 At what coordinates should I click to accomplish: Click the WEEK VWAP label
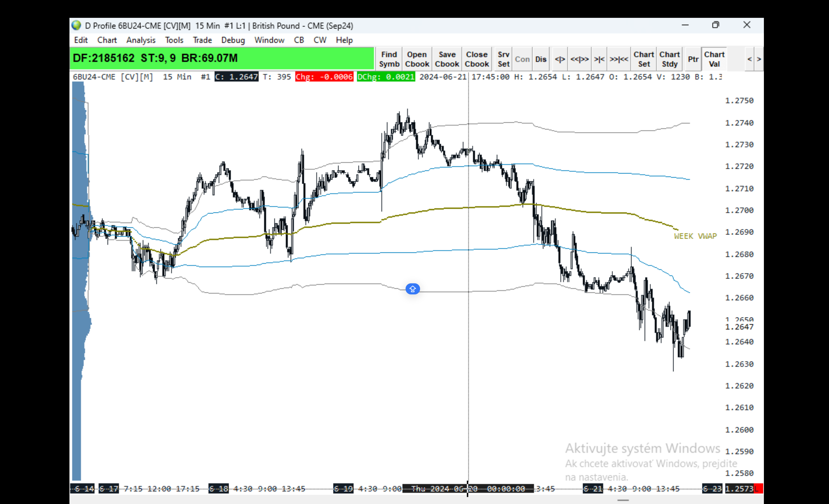[x=695, y=236]
